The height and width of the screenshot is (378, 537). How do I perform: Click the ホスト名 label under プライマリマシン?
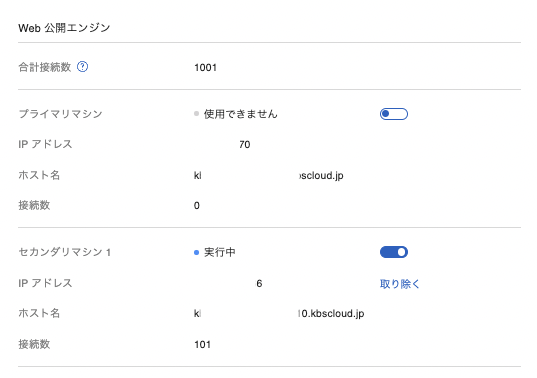pyautogui.click(x=39, y=175)
